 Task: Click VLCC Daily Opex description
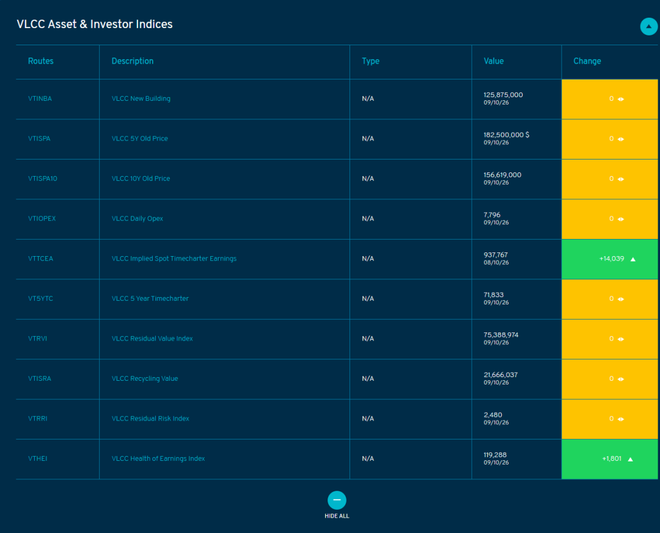pos(137,219)
